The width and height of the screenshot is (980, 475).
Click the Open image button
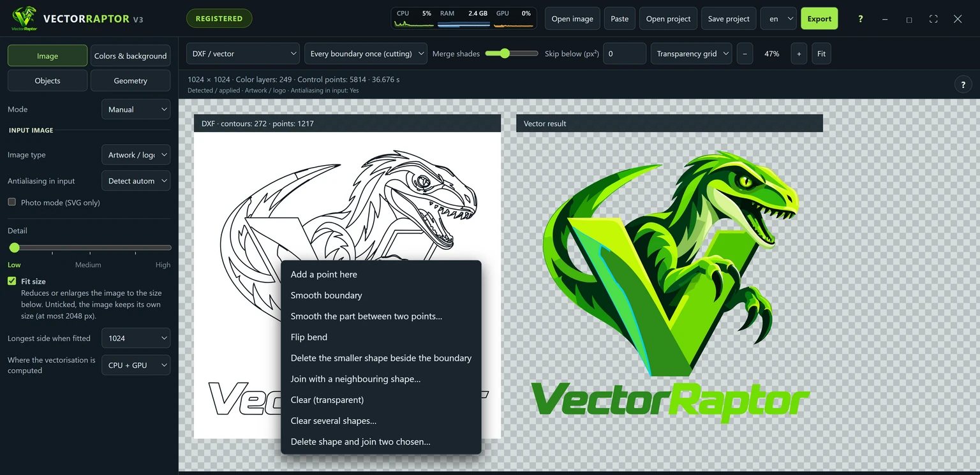(572, 18)
